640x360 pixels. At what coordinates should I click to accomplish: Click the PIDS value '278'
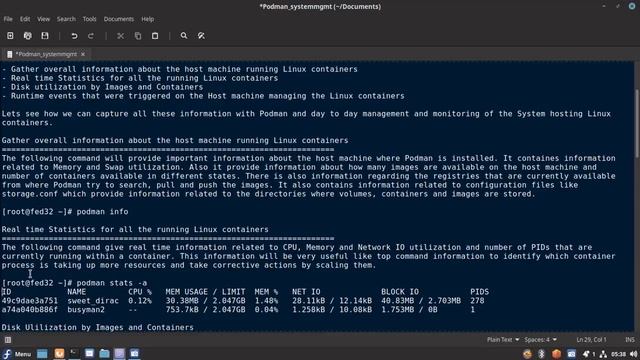coord(477,301)
